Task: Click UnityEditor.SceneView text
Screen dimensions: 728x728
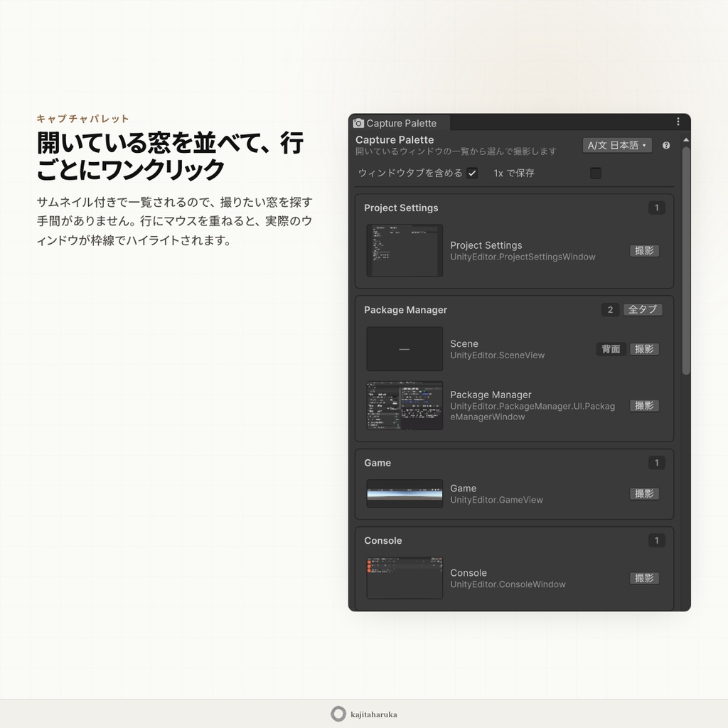Action: pyautogui.click(x=497, y=355)
